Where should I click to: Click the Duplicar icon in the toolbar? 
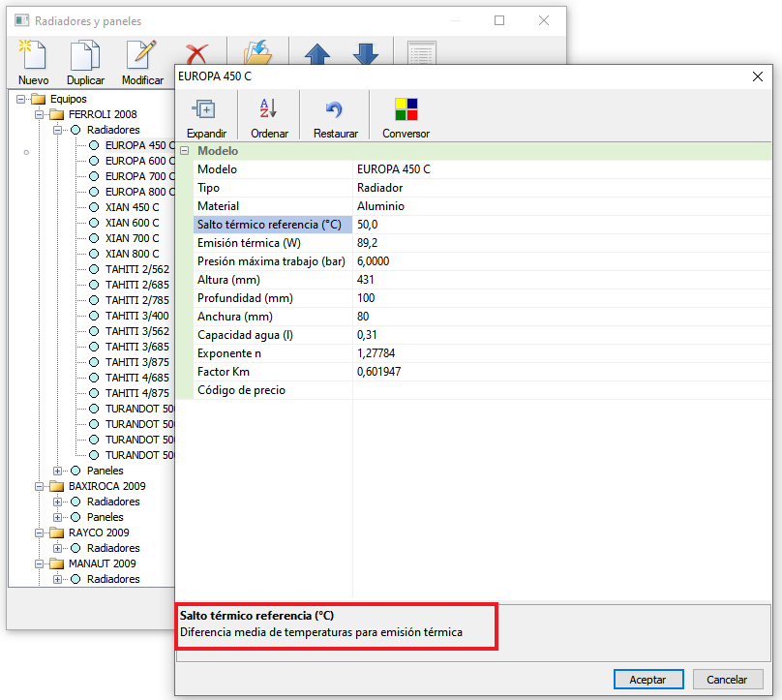(85, 56)
